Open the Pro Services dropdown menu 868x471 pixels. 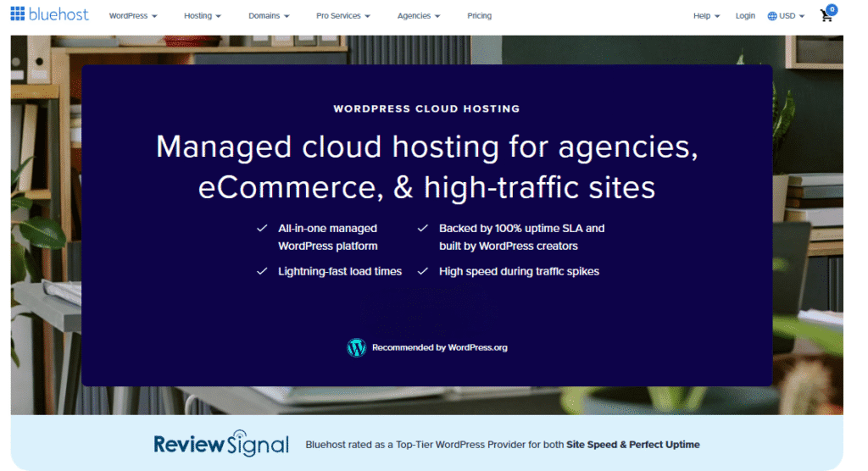click(x=342, y=16)
